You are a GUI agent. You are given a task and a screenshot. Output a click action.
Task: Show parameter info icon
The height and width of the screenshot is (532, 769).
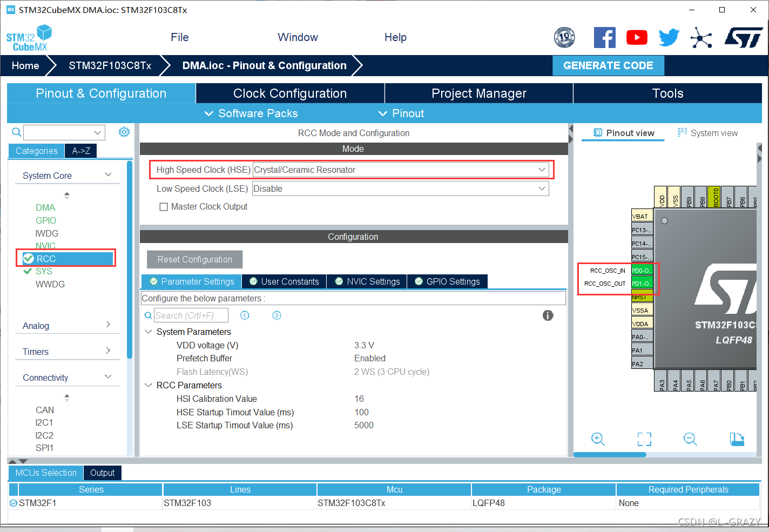pyautogui.click(x=548, y=315)
